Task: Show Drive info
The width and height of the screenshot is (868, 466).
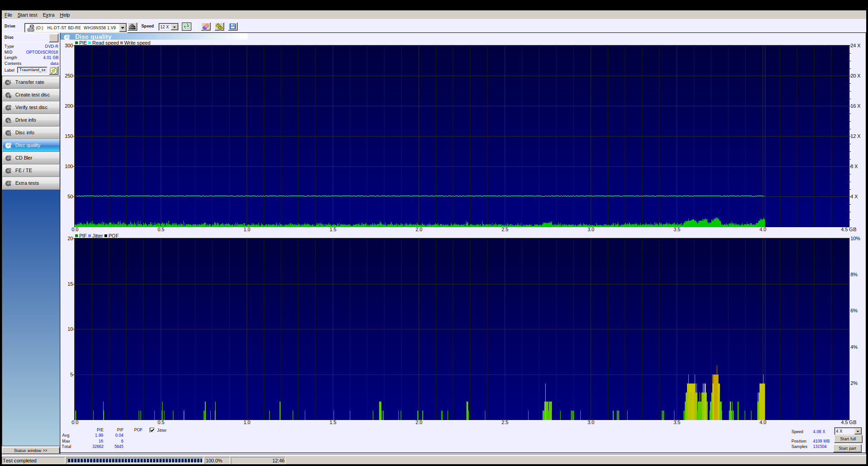Action: 31,120
